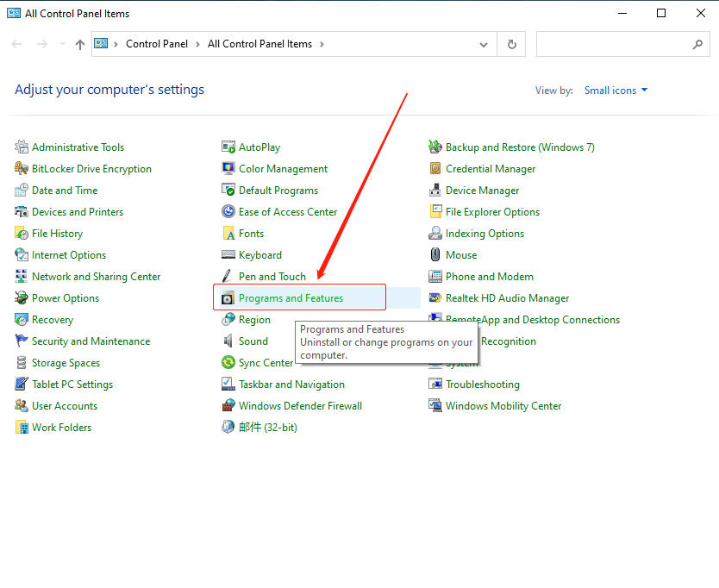Click All Control Panel Items breadcrumb
Screen dimensions: 719x588
pyautogui.click(x=260, y=44)
